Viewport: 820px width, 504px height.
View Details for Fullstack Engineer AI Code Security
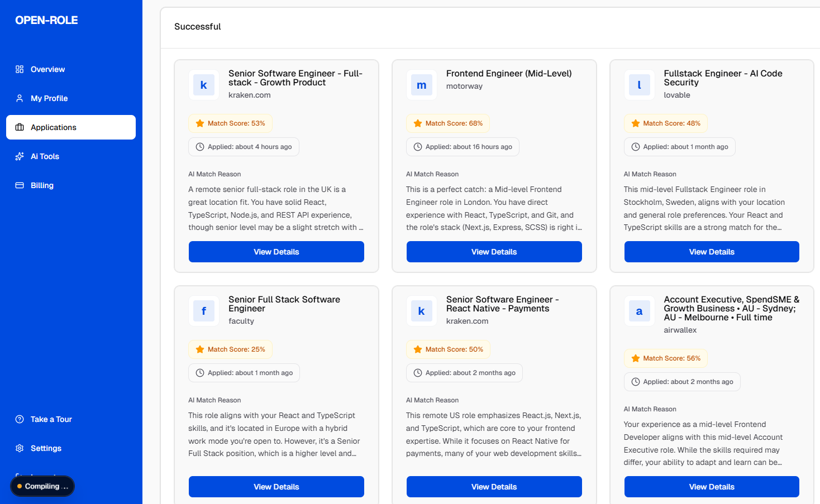712,252
